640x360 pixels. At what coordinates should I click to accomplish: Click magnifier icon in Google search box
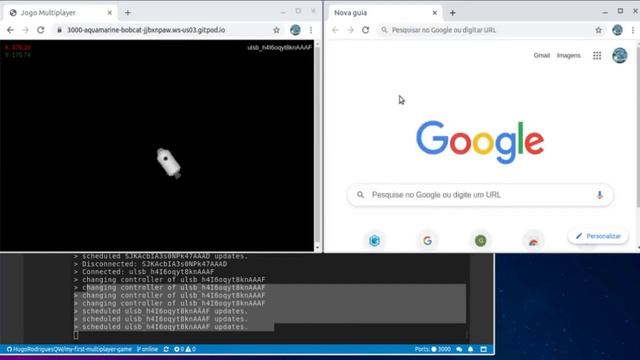pyautogui.click(x=360, y=195)
